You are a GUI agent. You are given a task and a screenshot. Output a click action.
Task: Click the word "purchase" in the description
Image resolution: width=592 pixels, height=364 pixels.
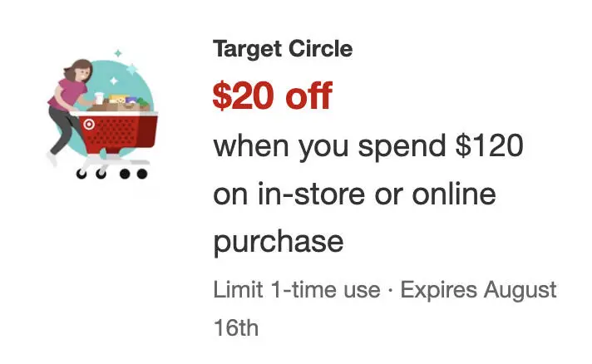pos(278,241)
